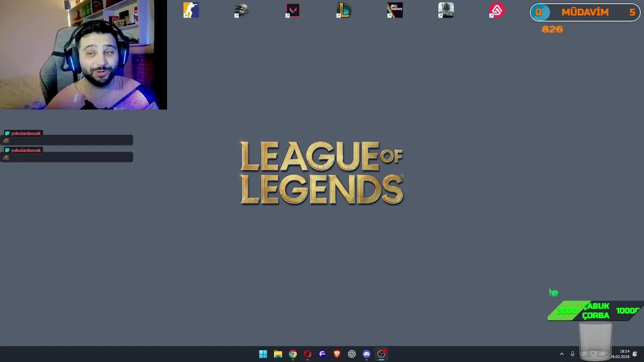Open OBS Studio from taskbar

point(381,354)
